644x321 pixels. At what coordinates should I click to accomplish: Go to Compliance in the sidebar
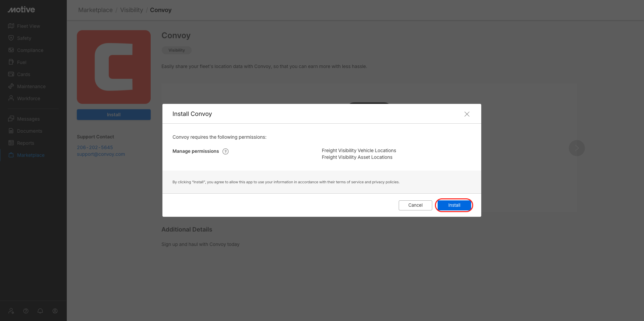[x=30, y=50]
